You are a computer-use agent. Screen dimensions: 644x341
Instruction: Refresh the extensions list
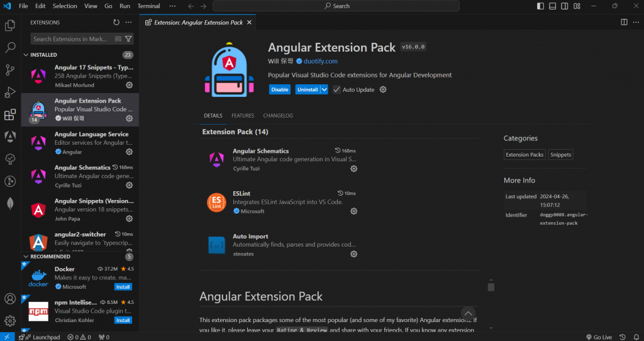[x=116, y=23]
